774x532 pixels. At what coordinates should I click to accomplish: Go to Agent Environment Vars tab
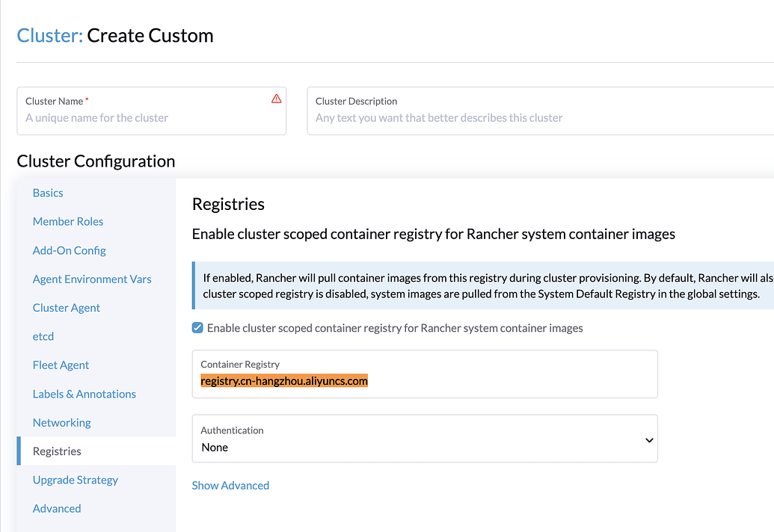click(92, 279)
